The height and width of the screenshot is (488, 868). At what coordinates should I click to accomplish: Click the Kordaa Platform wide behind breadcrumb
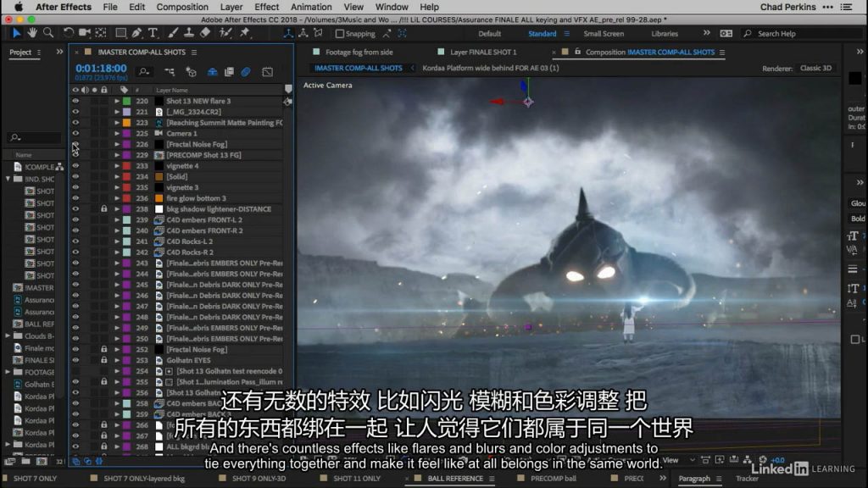[x=491, y=68]
